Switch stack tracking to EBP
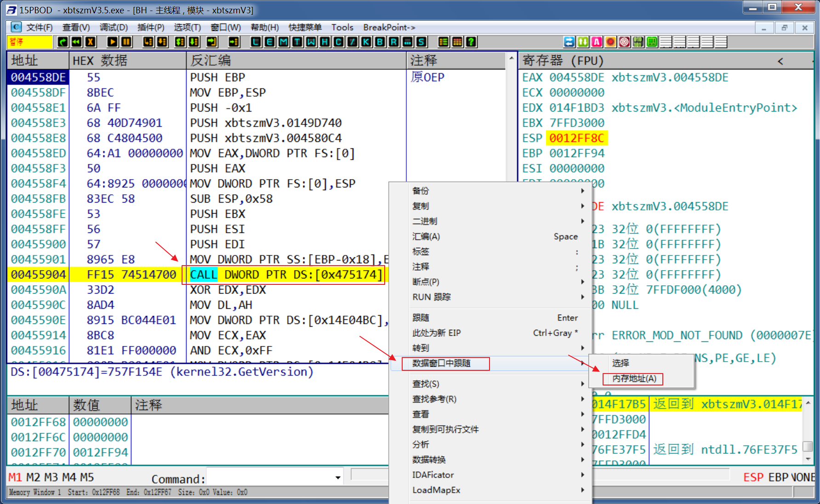The image size is (820, 504). point(778,478)
